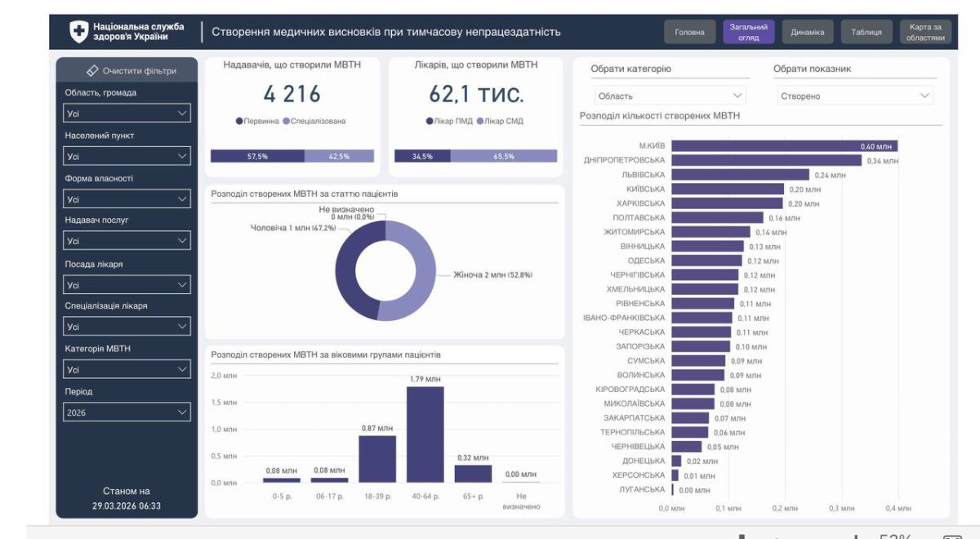Open the Таблиця view button
The width and height of the screenshot is (980, 539).
click(866, 33)
